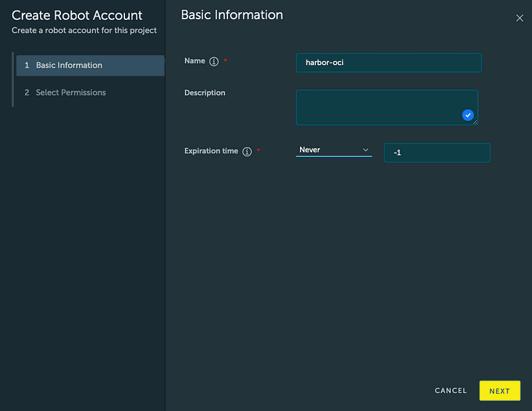
Task: Click the Description textarea resize handle
Action: click(x=475, y=122)
